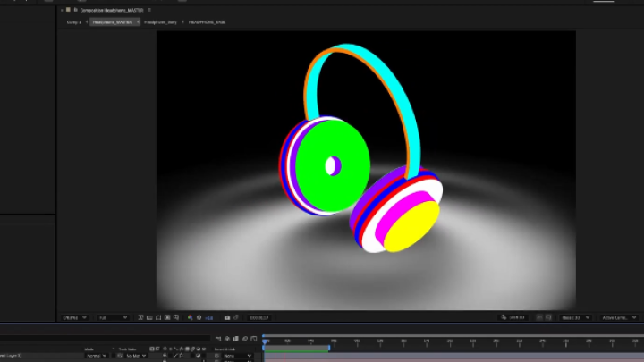Image resolution: width=644 pixels, height=362 pixels.
Task: Click the Draft 3D button
Action: (x=514, y=317)
